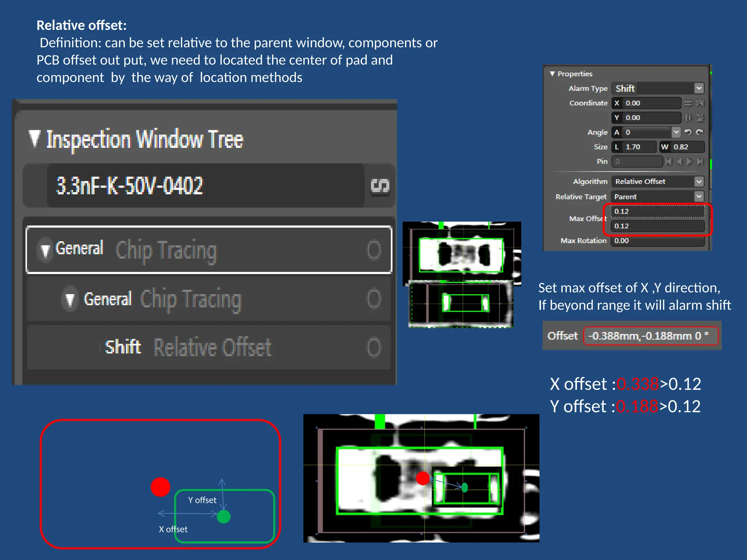Open the Angle dropdown arrow
The height and width of the screenshot is (560, 747).
[676, 132]
